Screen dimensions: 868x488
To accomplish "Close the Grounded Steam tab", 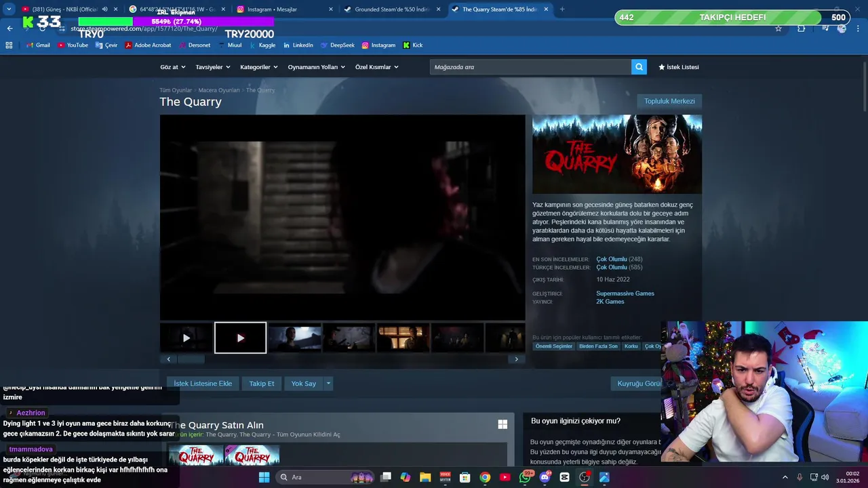I will (x=438, y=9).
